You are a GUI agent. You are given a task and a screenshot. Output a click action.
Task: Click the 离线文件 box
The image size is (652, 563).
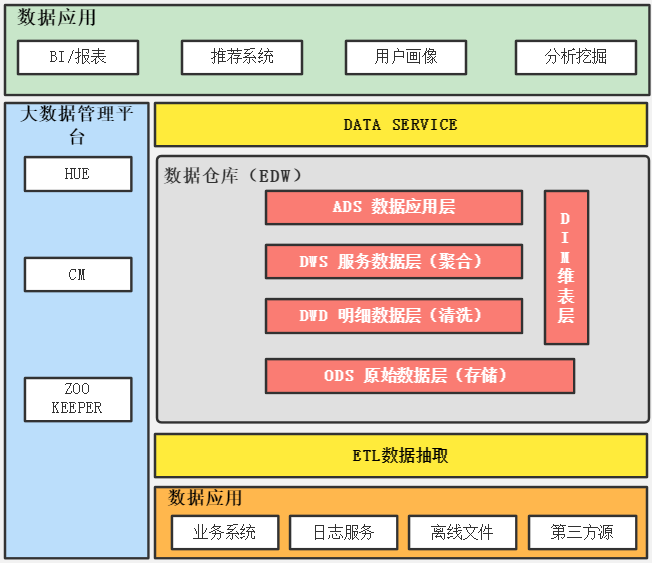[463, 532]
